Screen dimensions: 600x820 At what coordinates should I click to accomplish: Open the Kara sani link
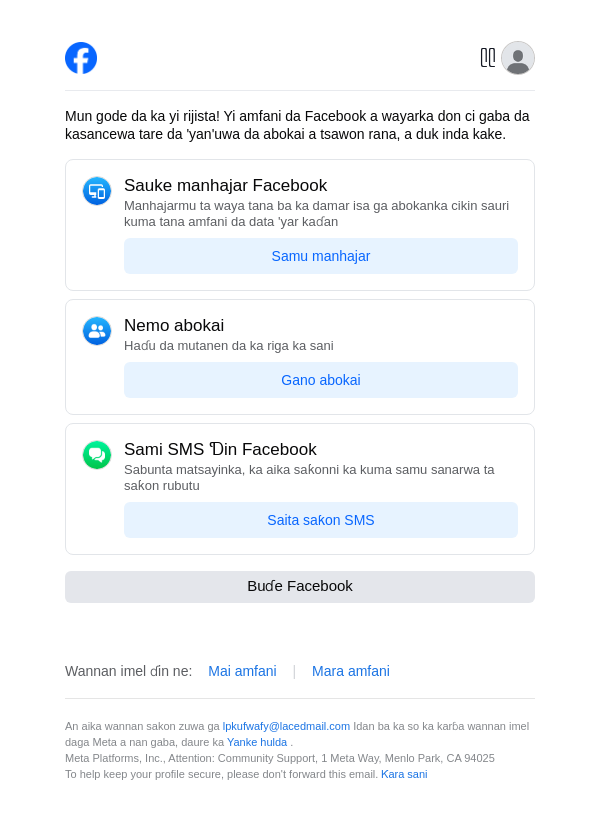click(404, 774)
